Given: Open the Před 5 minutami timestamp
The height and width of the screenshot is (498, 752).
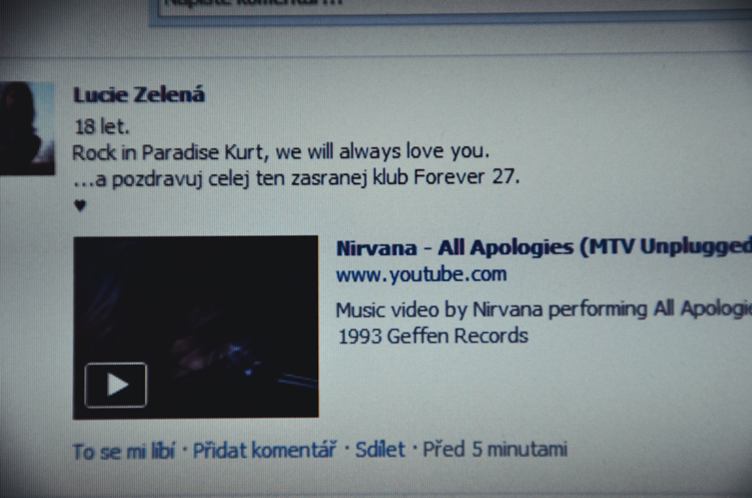Looking at the screenshot, I should [494, 449].
